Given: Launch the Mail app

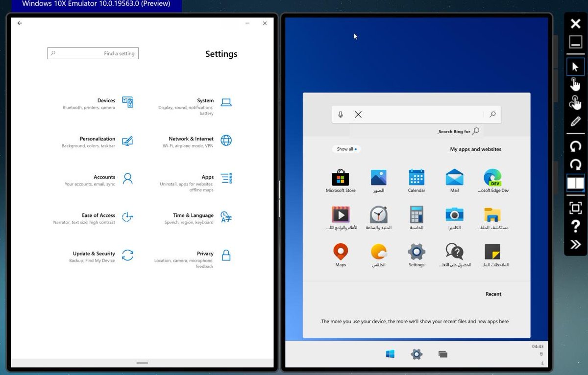Looking at the screenshot, I should pos(454,181).
